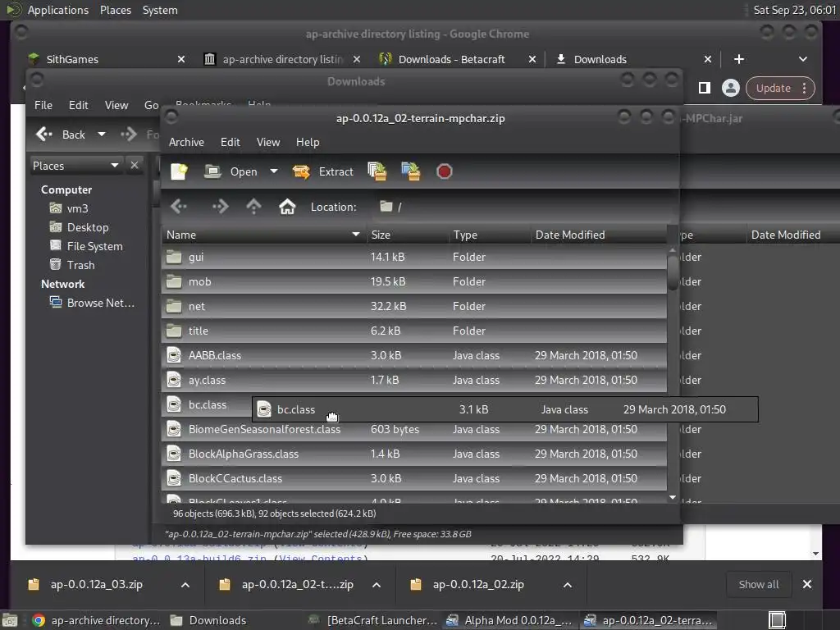Screen dimensions: 840x630
Task: Open vm3 home in Places sidebar
Action: (x=77, y=208)
